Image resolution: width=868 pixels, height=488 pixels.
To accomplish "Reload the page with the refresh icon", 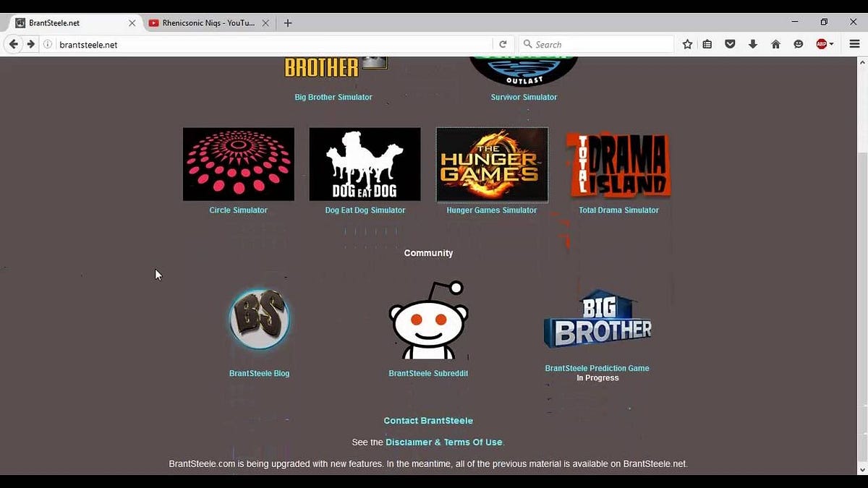I will click(503, 44).
